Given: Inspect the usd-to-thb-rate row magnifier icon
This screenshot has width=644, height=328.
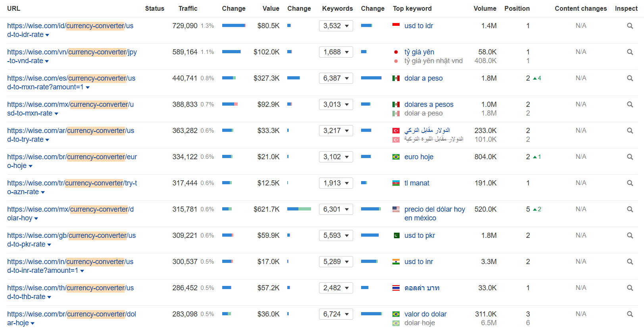Looking at the screenshot, I should coord(630,288).
